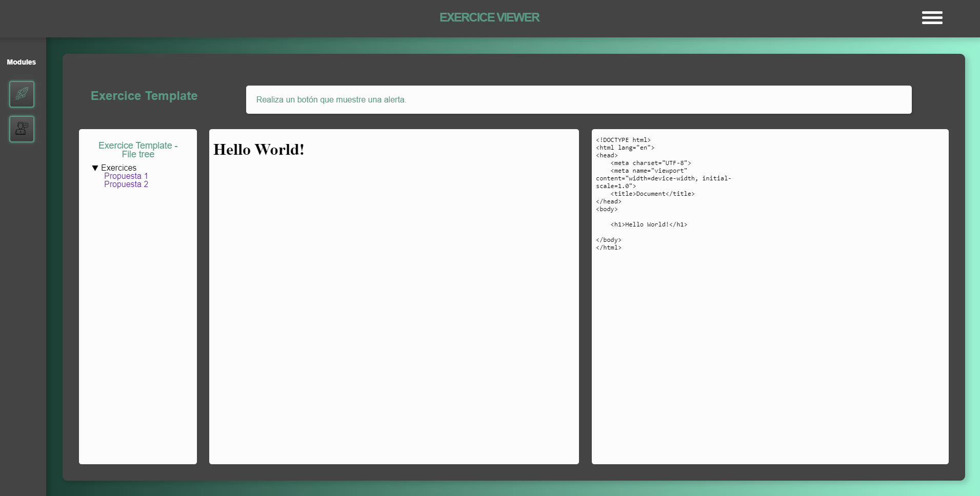
Task: Click the Exercices tree label
Action: point(118,168)
